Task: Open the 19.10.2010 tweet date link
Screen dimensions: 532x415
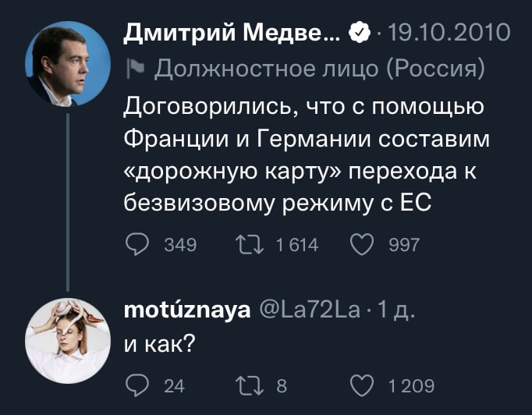Action: click(x=449, y=33)
